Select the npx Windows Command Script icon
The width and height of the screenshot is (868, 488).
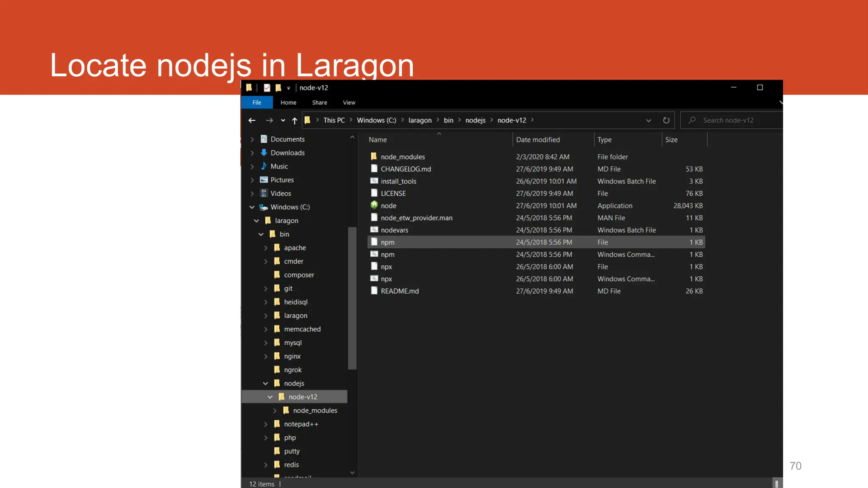[374, 278]
